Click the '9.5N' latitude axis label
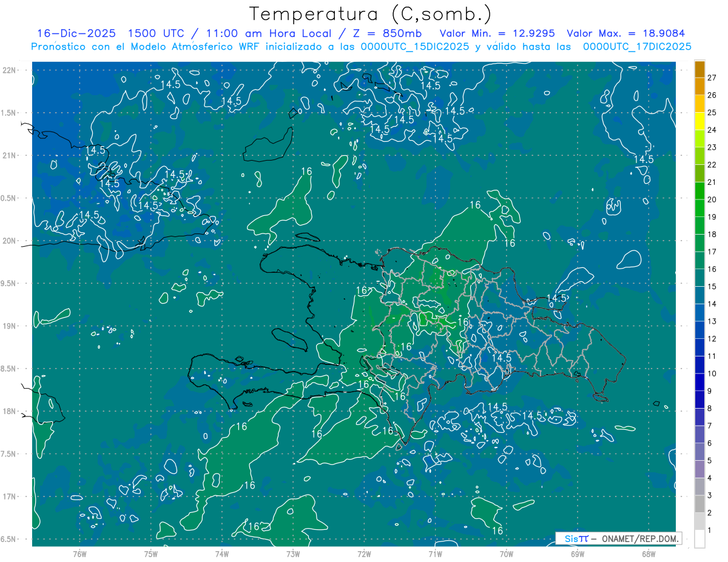 [x=8, y=283]
